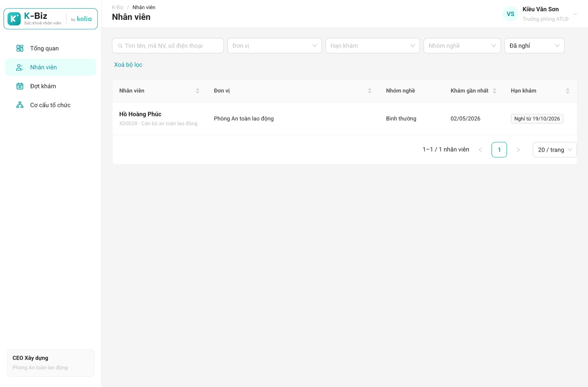Click the Cơ cấu tổ chức hierarchy icon
Screen dimensions: 588x387
pyautogui.click(x=20, y=105)
